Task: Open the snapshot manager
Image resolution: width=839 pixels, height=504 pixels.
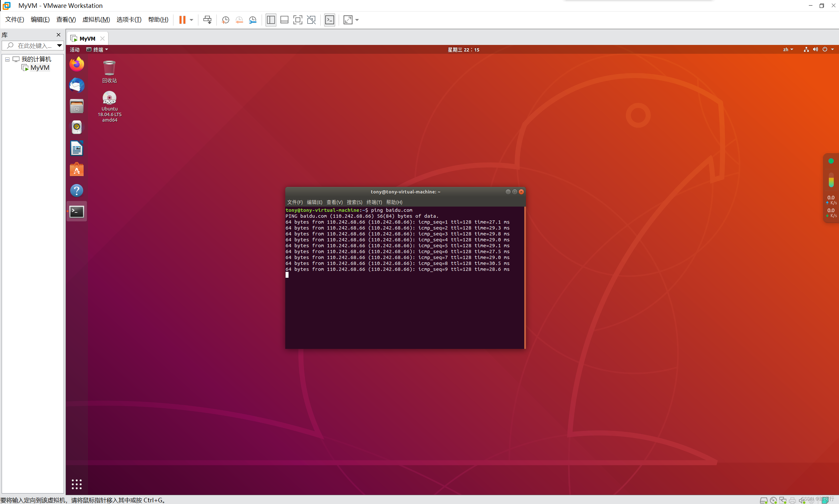Action: tap(252, 20)
